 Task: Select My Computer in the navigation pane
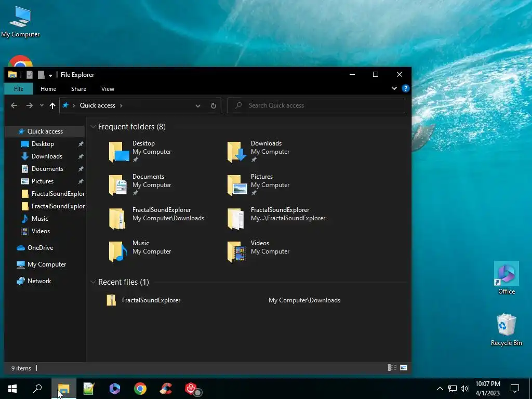[46, 264]
